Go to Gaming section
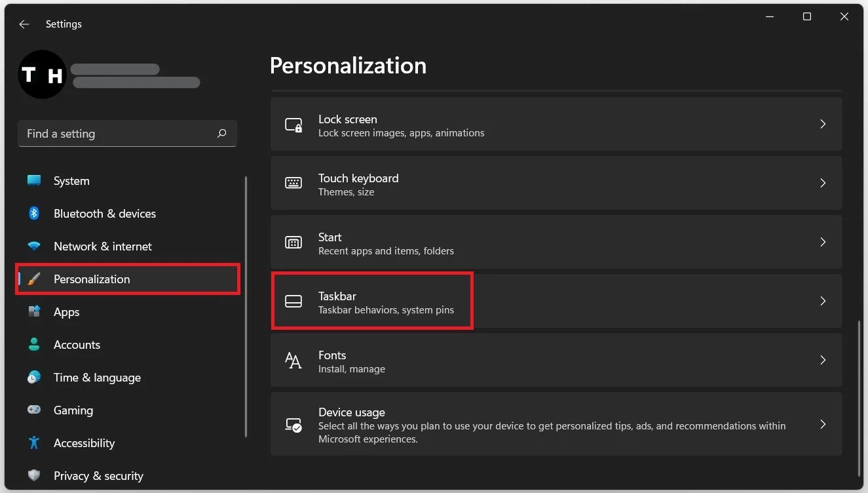 point(128,410)
